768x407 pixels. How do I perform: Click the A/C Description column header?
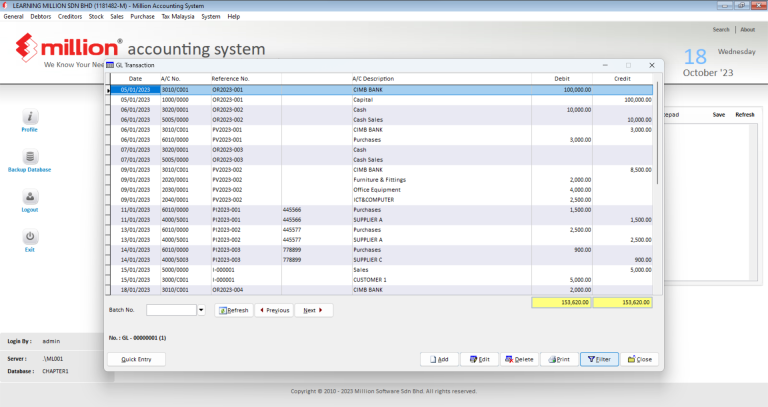pyautogui.click(x=441, y=79)
